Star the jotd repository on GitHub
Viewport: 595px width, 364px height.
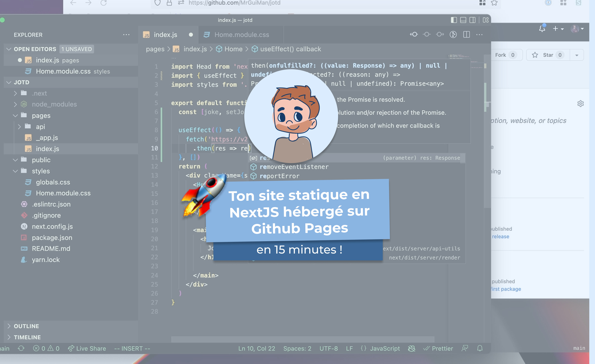click(547, 55)
